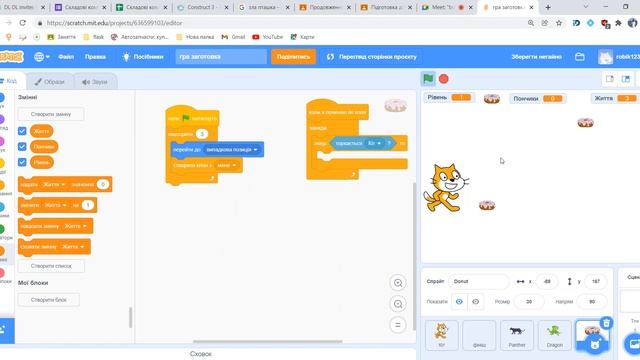This screenshot has height=360, width=640.
Task: Open variable dropdown in сховати змінну block
Action: click(x=73, y=247)
